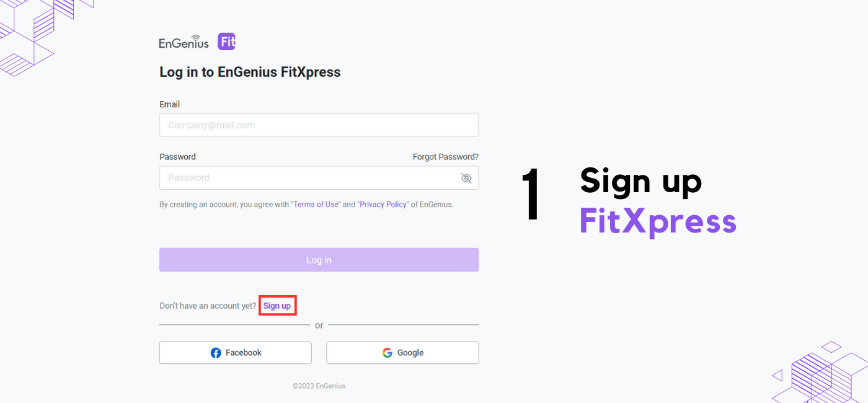
Task: Click the purple FitXpress title text
Action: pyautogui.click(x=658, y=222)
